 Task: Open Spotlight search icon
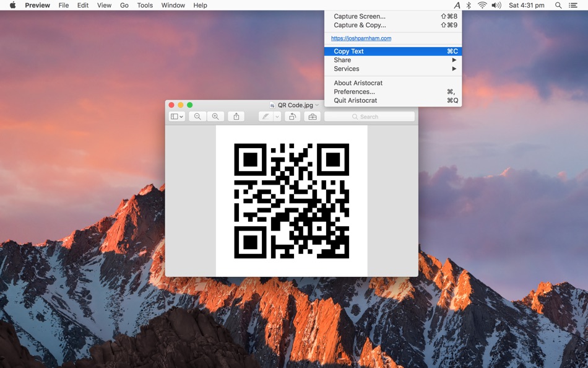558,5
